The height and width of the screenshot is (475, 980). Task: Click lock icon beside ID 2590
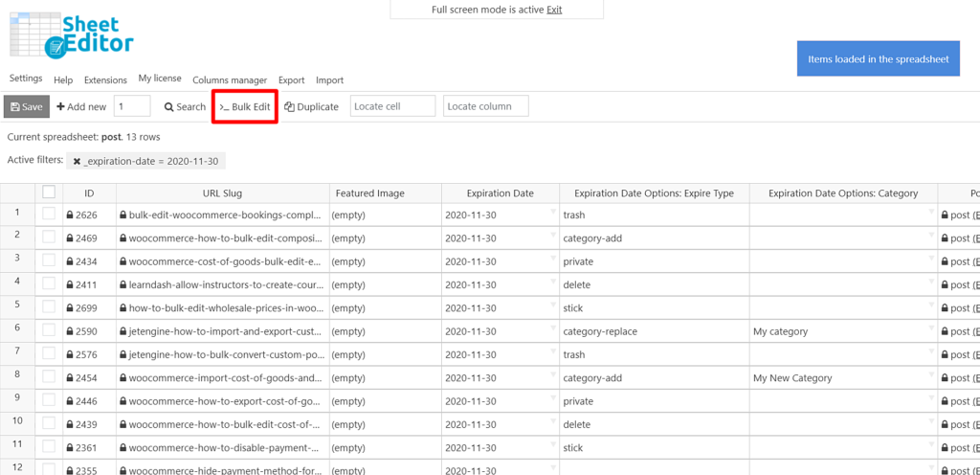tap(70, 331)
